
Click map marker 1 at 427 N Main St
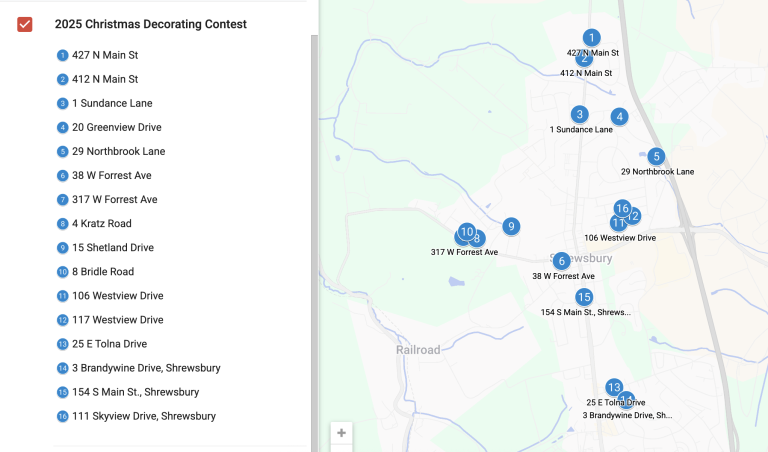tap(592, 38)
